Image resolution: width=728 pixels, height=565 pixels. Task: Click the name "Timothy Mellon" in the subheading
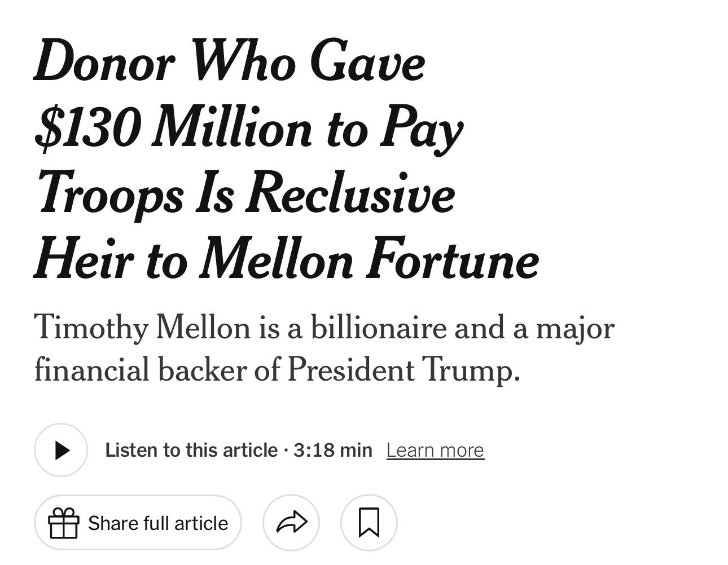point(142,327)
